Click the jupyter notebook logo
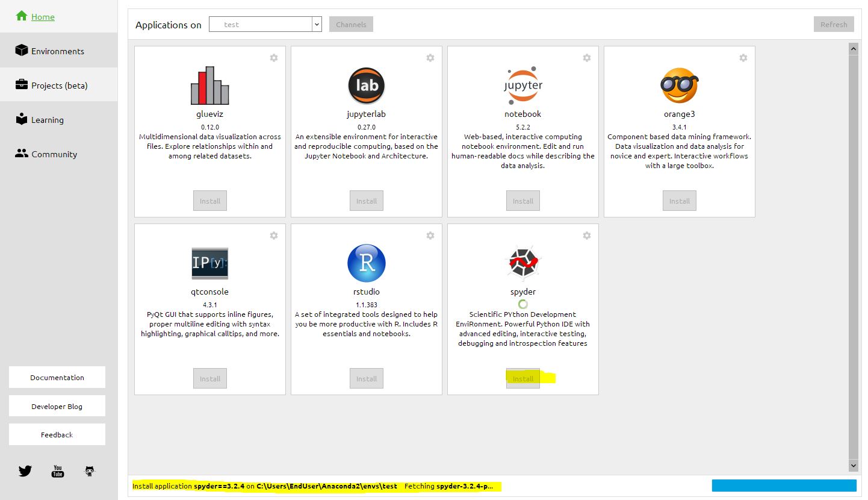868x500 pixels. (523, 86)
